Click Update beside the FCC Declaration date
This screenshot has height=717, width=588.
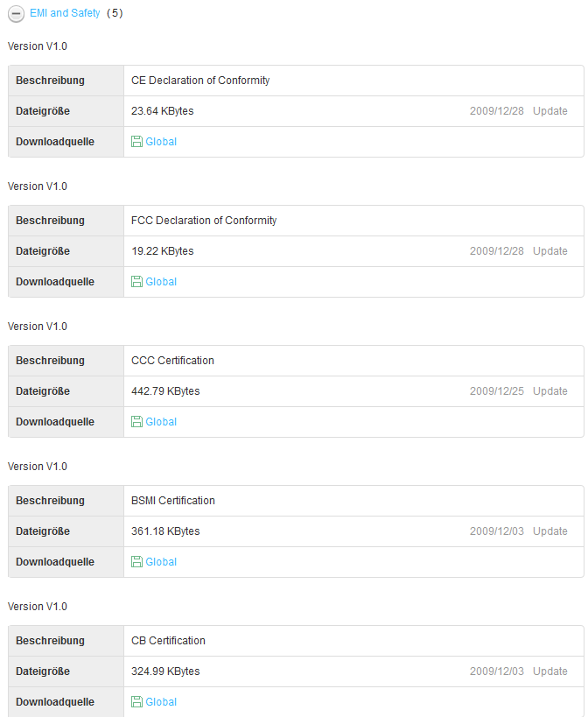pos(549,251)
